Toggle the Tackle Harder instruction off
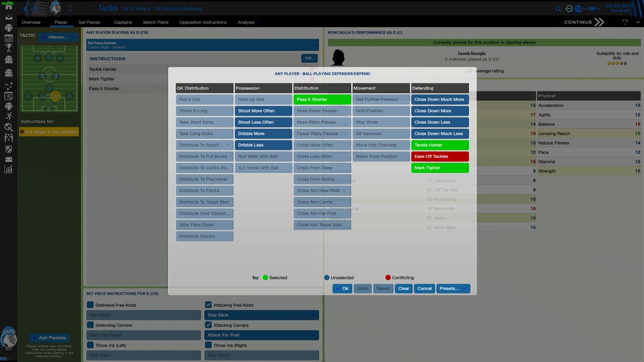 tap(440, 145)
